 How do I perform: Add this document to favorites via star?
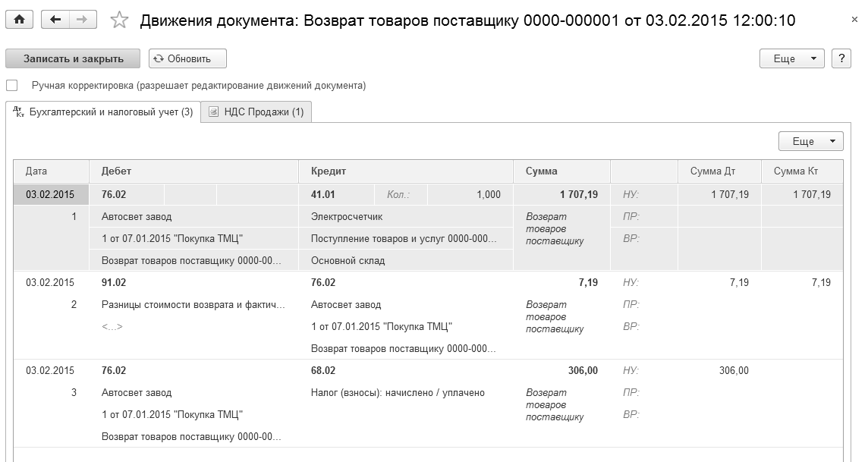tap(119, 20)
